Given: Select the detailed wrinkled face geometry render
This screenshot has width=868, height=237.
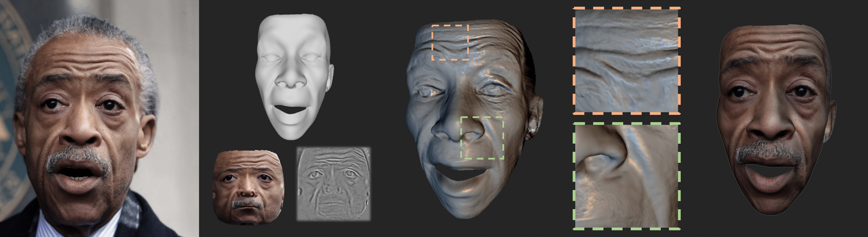Looking at the screenshot, I should pyautogui.click(x=474, y=119).
